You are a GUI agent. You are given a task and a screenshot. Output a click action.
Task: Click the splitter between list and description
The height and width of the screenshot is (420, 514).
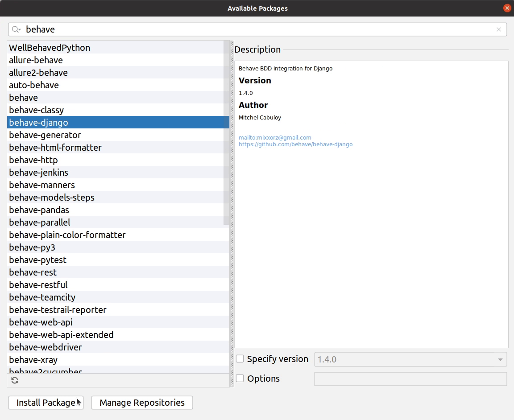pos(232,214)
